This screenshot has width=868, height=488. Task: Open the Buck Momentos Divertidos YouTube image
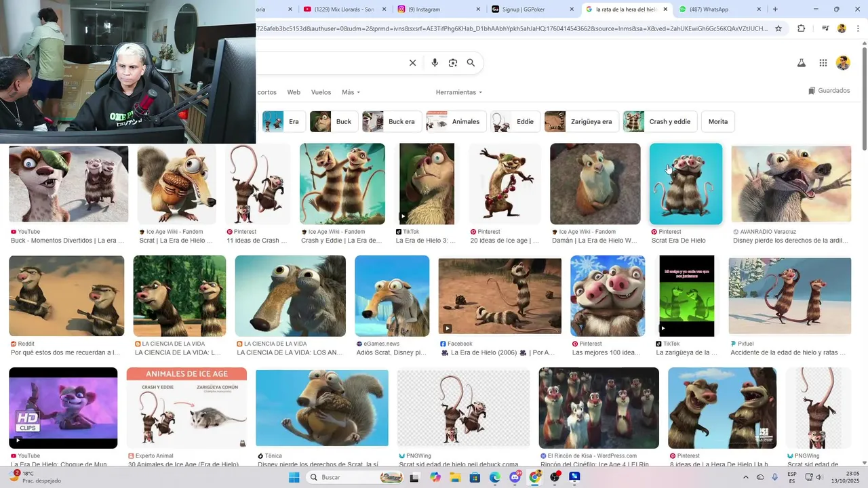[x=68, y=184]
